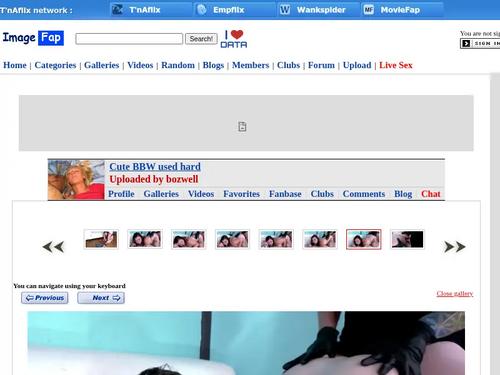This screenshot has height=375, width=500.
Task: Go to previous thumbnails with double-left arrow
Action: (53, 247)
